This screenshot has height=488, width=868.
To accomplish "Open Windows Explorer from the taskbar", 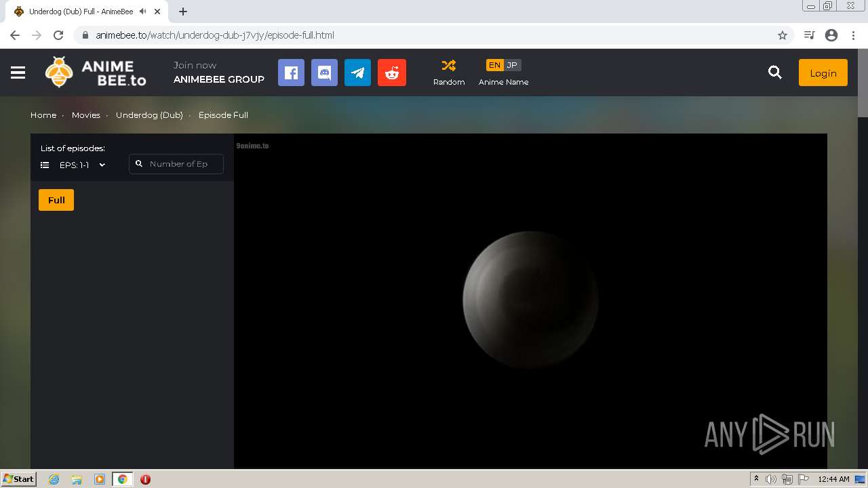I will coord(77,479).
